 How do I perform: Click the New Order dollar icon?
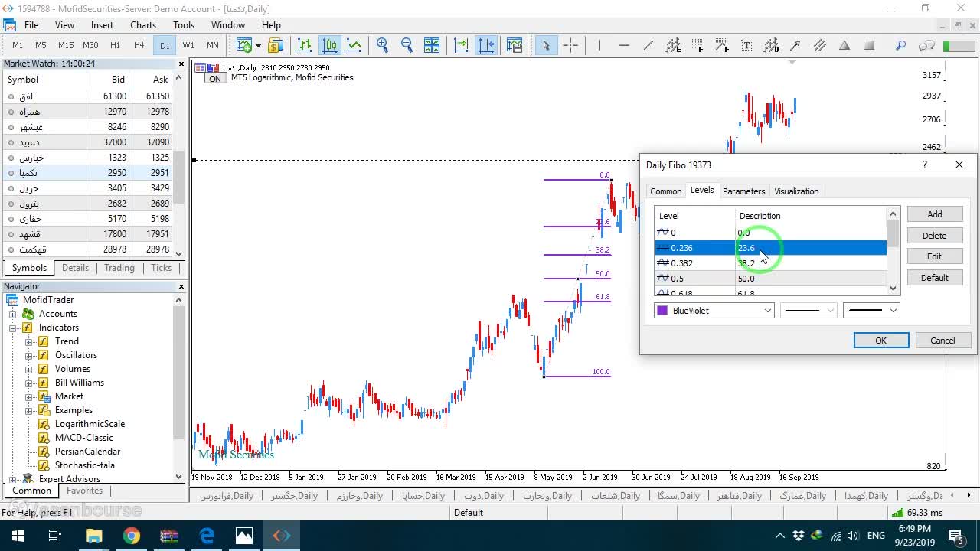pyautogui.click(x=276, y=45)
